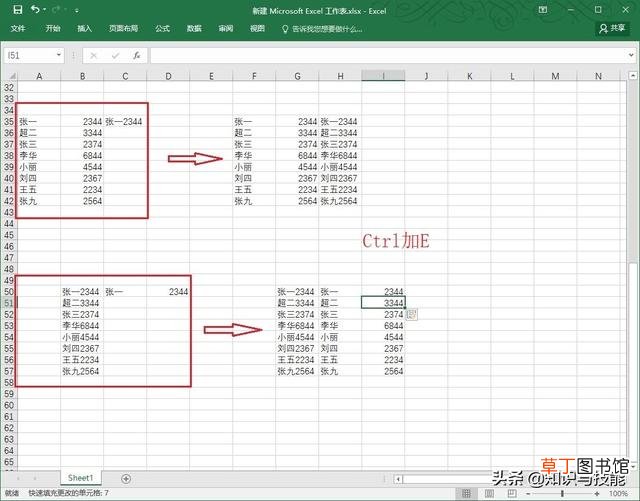
Task: Click cell D50 with value 2344
Action: 168,292
